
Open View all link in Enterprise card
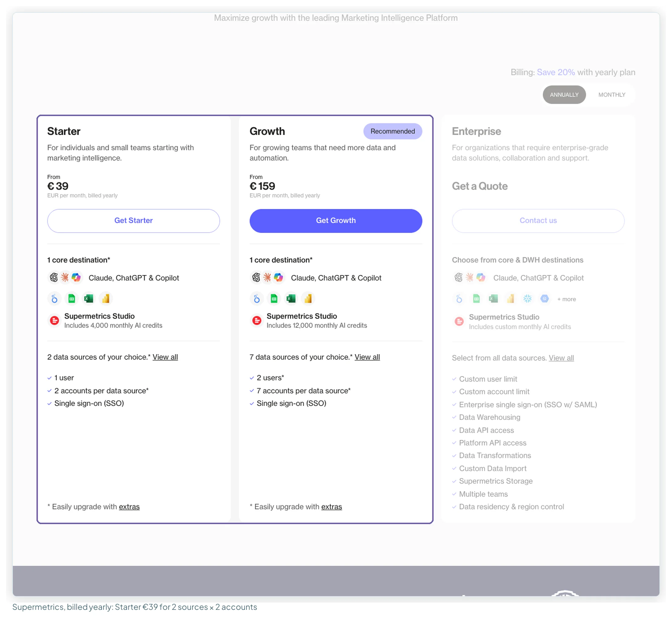[561, 358]
